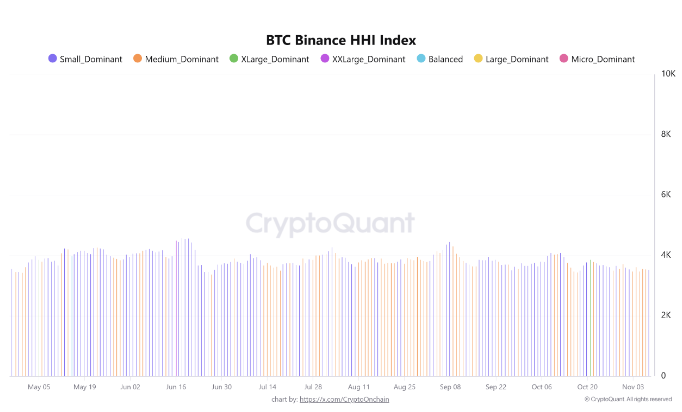Viewport: 682px width, 412px height.
Task: Click the green XLarge_Dominant legend dot
Action: coord(234,59)
